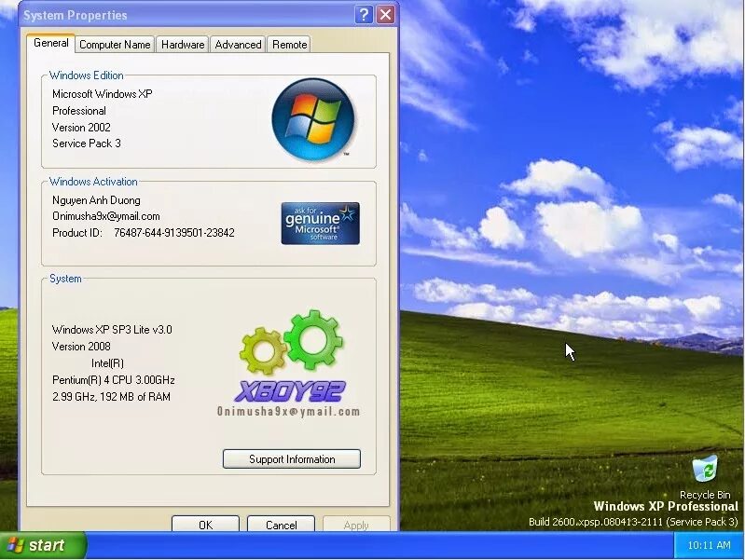Click the name Nguyen Anh Duong
Screen dimensions: 745x560
coord(96,200)
